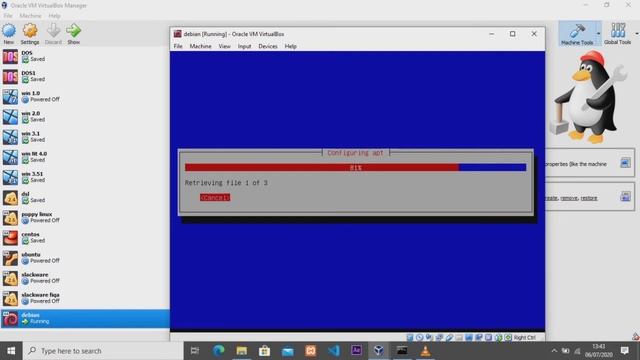Open File Explorer from the taskbar
This screenshot has height=360, width=640.
click(242, 351)
